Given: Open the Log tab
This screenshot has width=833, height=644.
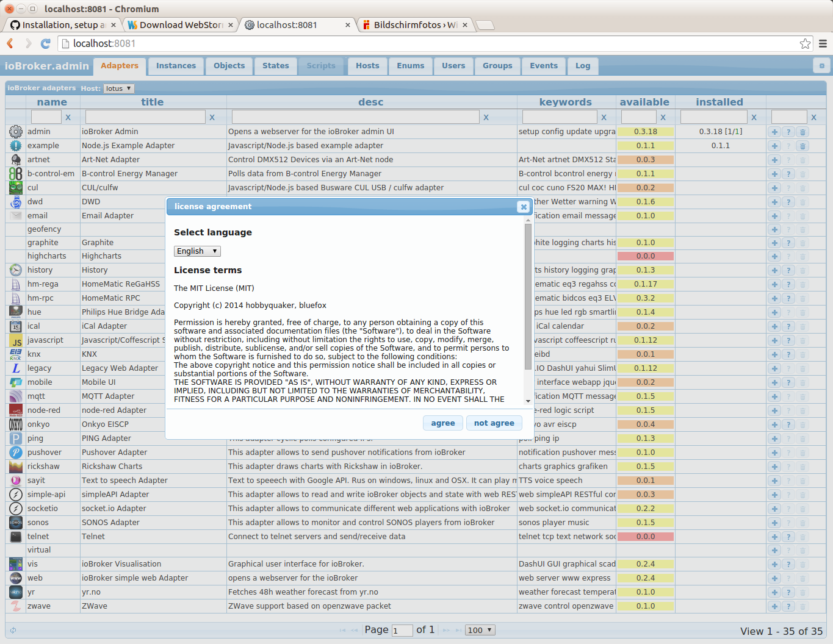Looking at the screenshot, I should click(x=583, y=66).
